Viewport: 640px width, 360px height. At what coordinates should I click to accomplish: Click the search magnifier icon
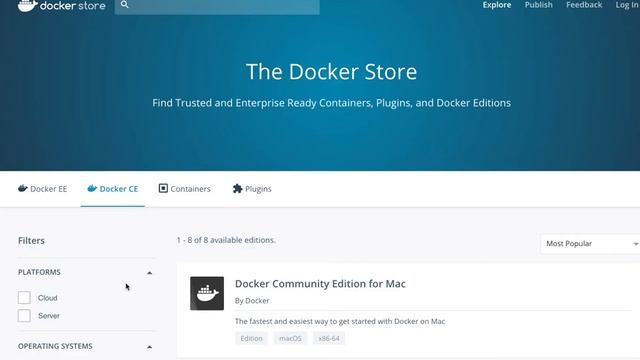(x=124, y=4)
